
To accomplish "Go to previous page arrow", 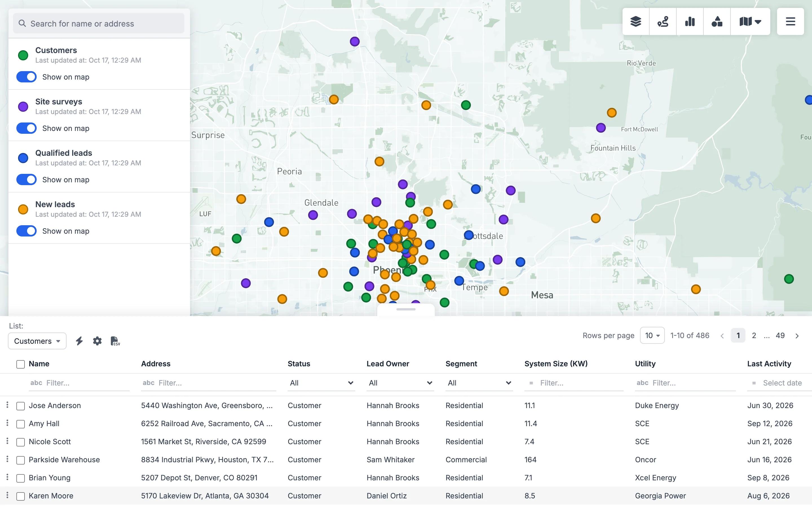I will (722, 336).
